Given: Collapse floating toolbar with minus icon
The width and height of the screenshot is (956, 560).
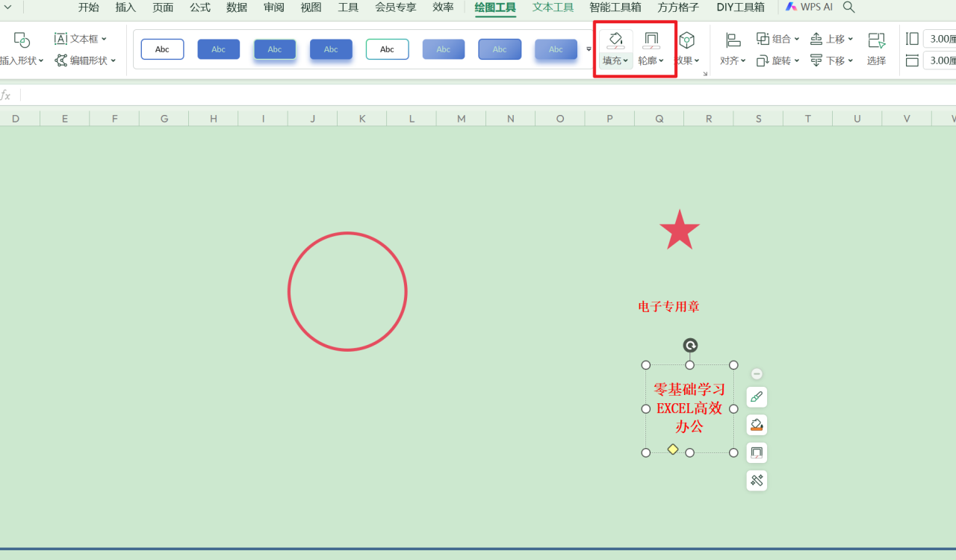Looking at the screenshot, I should coord(757,373).
